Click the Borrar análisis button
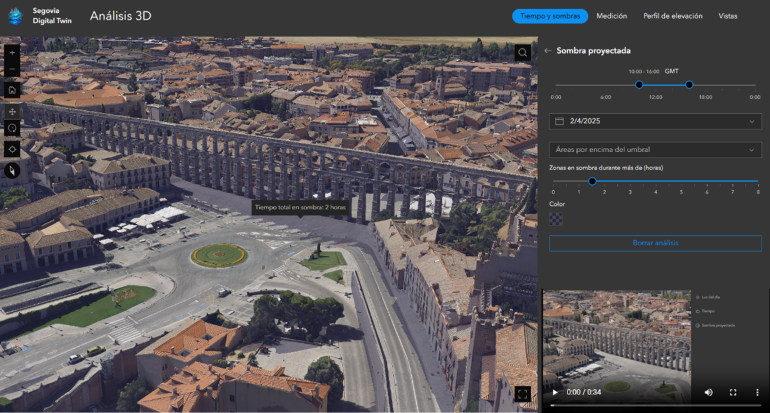 [655, 243]
